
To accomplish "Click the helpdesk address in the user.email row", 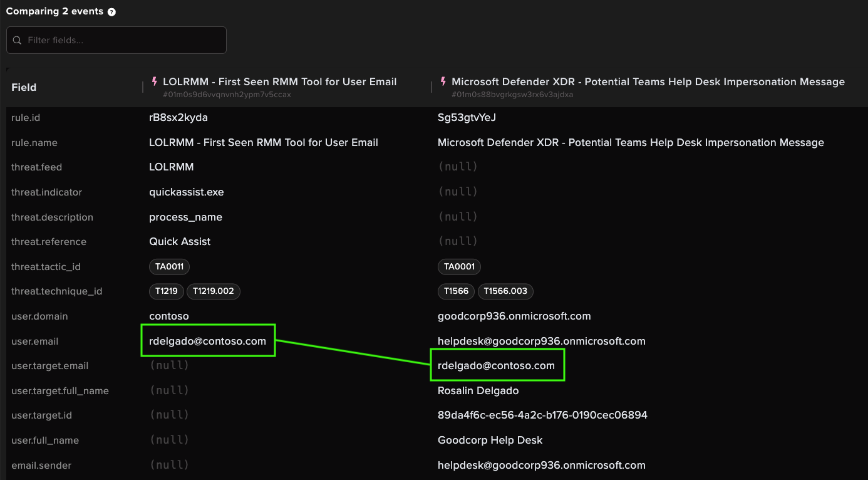I will (x=542, y=342).
